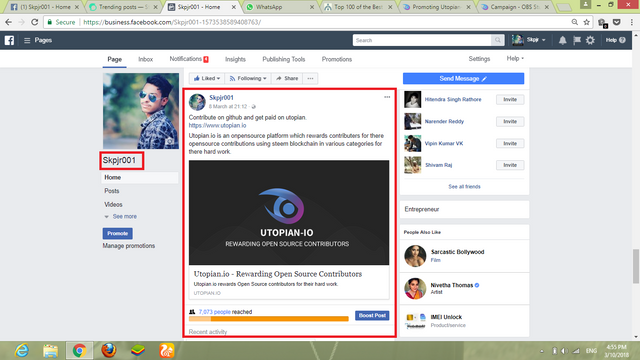Open the Pages hamburger menu icon
Screen dimensions: 640x360
[27, 40]
